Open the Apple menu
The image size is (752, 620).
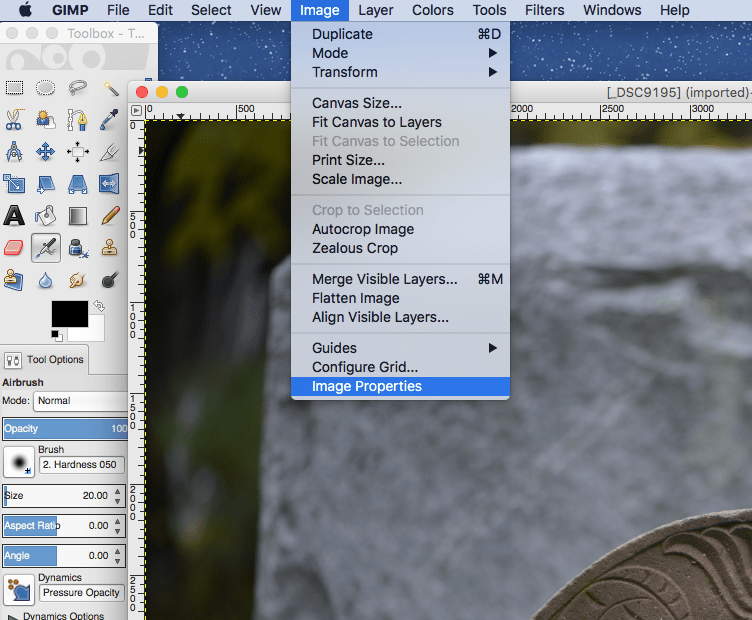[25, 10]
